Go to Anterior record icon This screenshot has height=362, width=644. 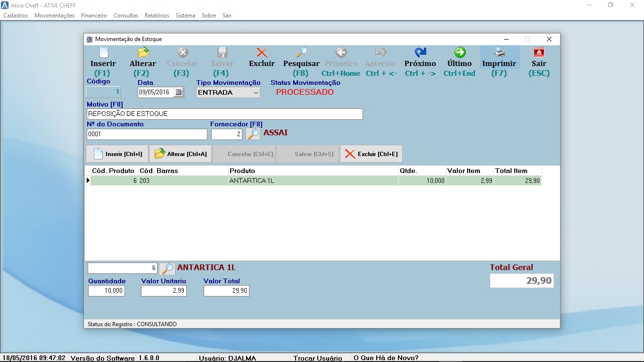coord(380,52)
